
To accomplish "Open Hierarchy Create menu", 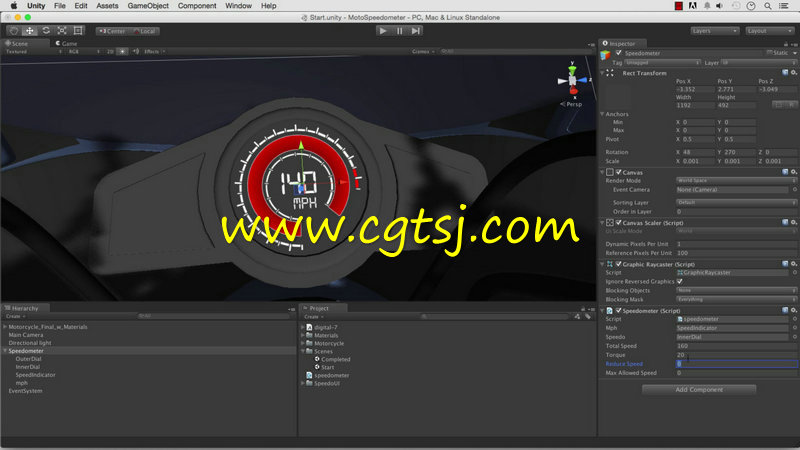I will click(15, 316).
